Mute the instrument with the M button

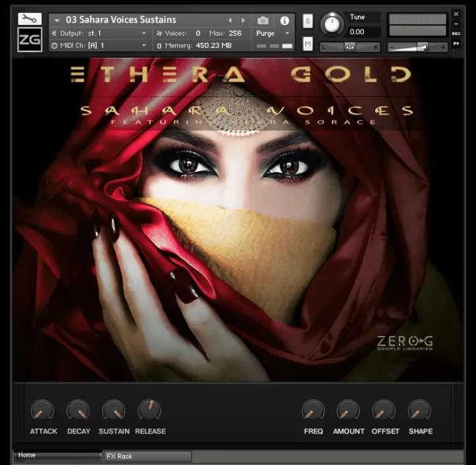click(x=307, y=43)
